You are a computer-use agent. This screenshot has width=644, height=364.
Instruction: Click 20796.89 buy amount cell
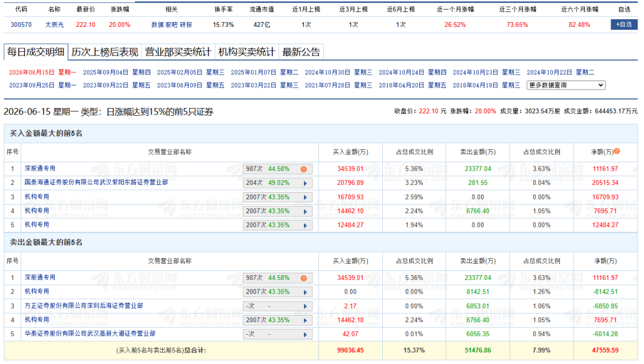click(x=351, y=183)
